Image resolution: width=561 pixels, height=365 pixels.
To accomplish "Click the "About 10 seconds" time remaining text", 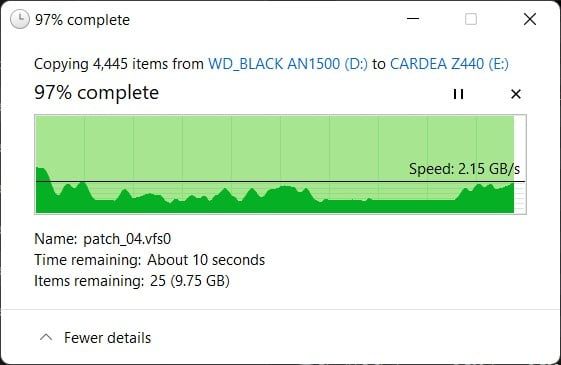I will [x=206, y=260].
